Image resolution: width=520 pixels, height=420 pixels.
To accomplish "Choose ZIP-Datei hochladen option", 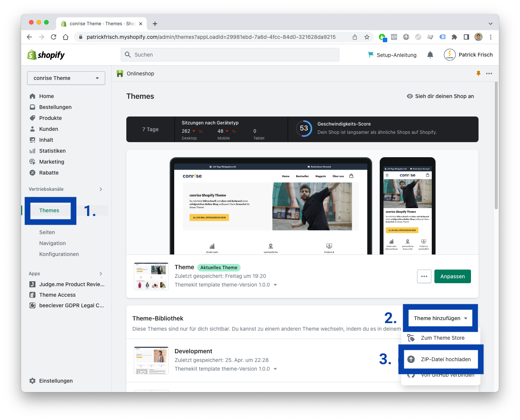I will pyautogui.click(x=441, y=359).
